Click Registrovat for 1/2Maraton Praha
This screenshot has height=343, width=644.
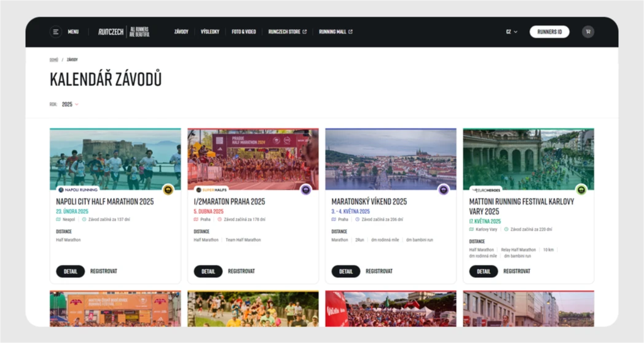[x=241, y=271]
